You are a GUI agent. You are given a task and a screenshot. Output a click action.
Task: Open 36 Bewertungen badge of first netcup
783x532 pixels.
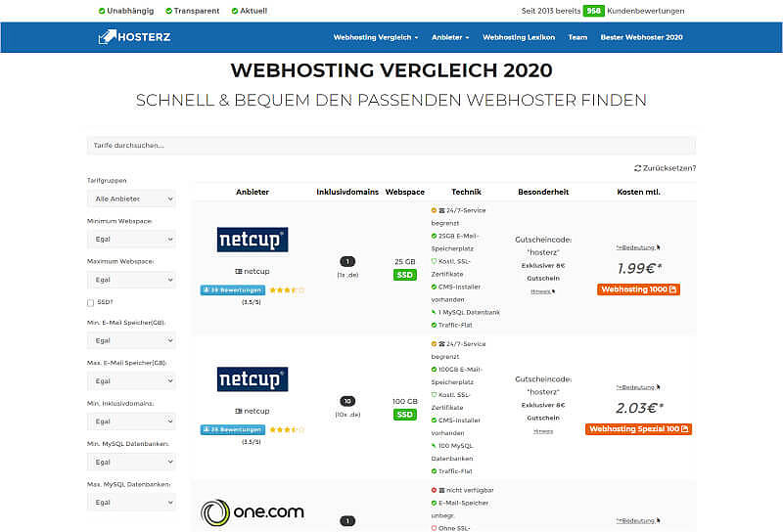click(232, 290)
